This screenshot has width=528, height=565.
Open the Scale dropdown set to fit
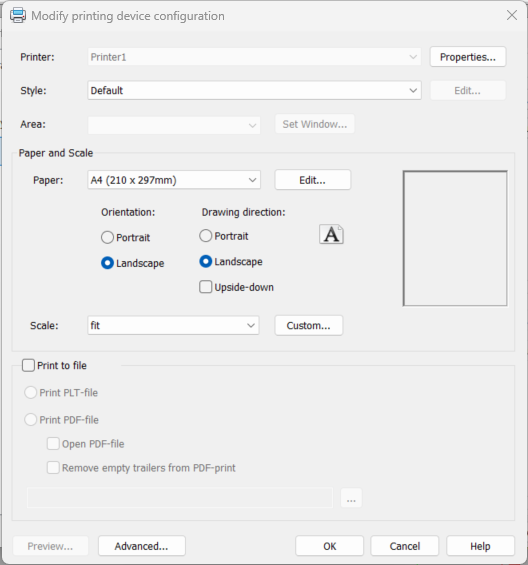(173, 325)
